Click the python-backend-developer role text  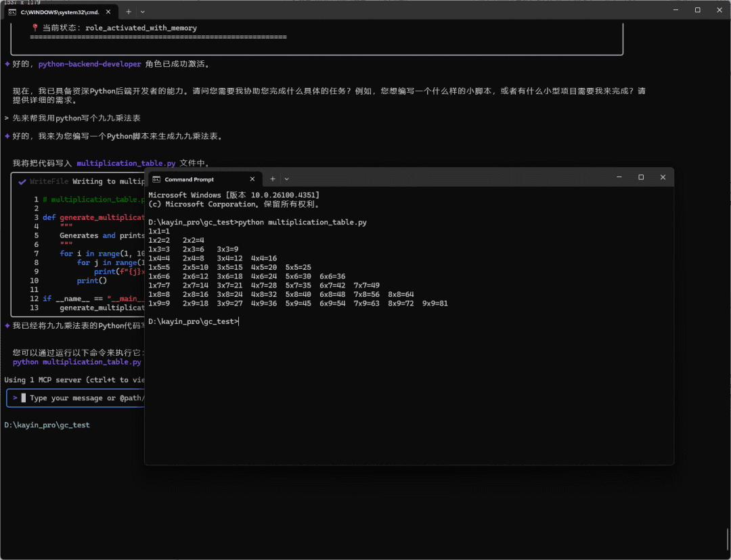pos(89,64)
